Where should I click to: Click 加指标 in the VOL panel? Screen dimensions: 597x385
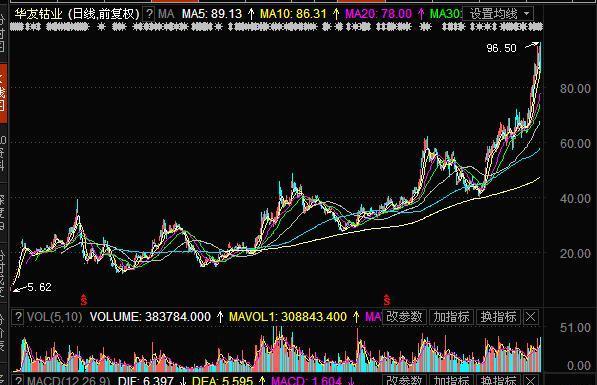pos(452,316)
